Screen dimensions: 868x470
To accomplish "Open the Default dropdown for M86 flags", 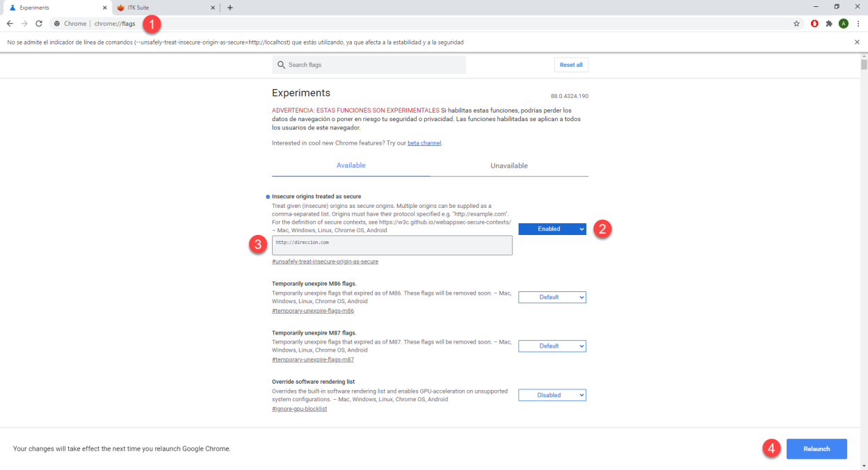I will click(552, 297).
